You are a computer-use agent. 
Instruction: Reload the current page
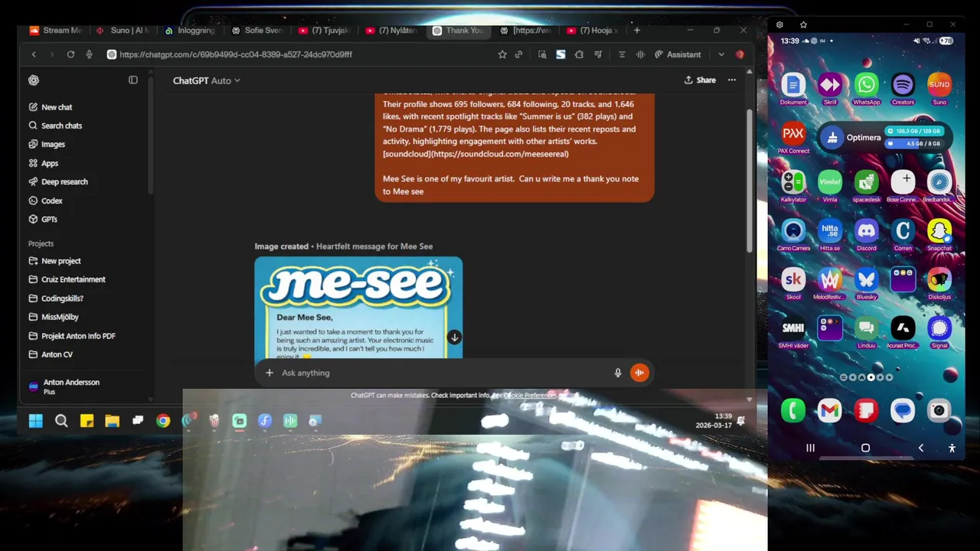[70, 54]
